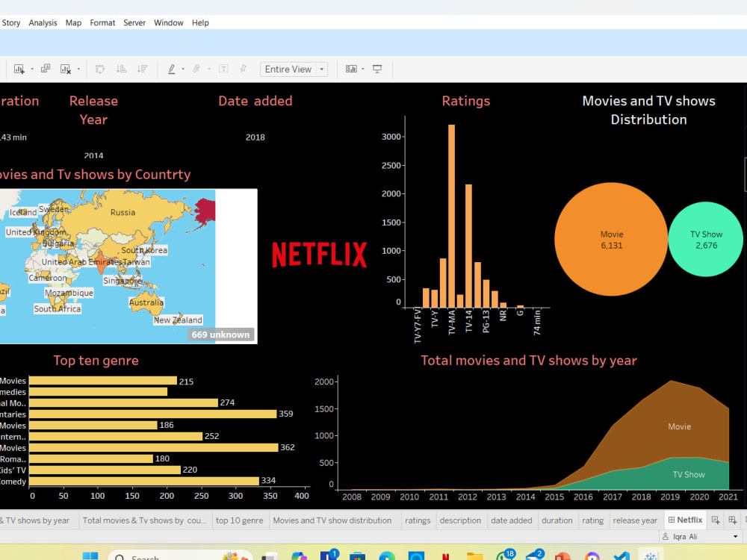Screen dimensions: 747x560
Task: Open Presentation Mode
Action: coord(377,69)
